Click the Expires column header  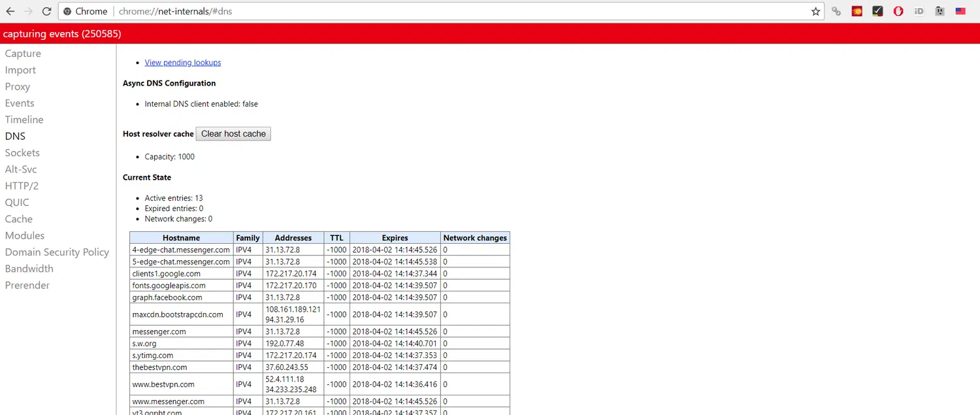pyautogui.click(x=395, y=238)
